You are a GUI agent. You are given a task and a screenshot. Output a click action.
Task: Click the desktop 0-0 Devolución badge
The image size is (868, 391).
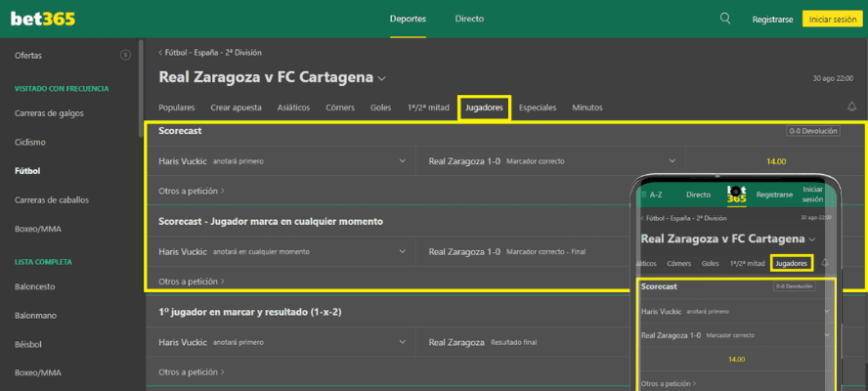coord(812,131)
